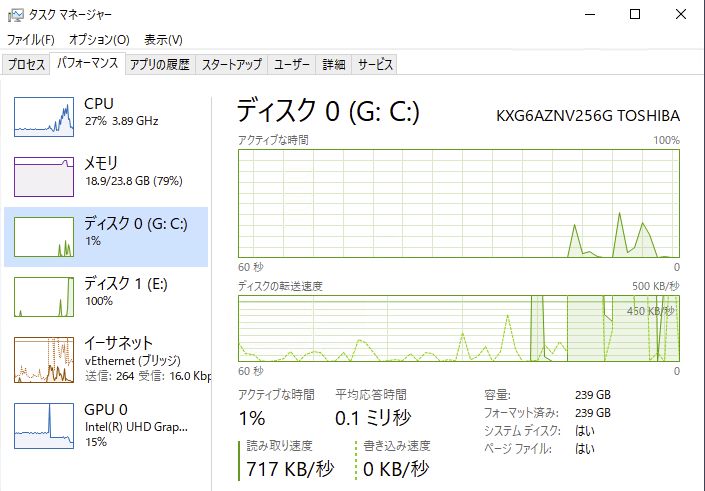Open the 表示(V) menu

click(x=163, y=40)
